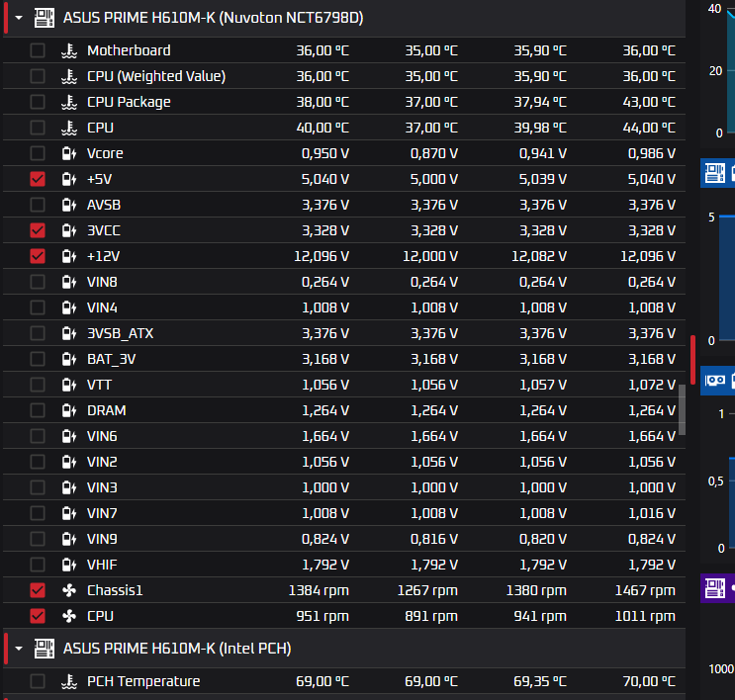Enable the PCH Temperature checkbox
735x700 pixels.
pos(38,681)
